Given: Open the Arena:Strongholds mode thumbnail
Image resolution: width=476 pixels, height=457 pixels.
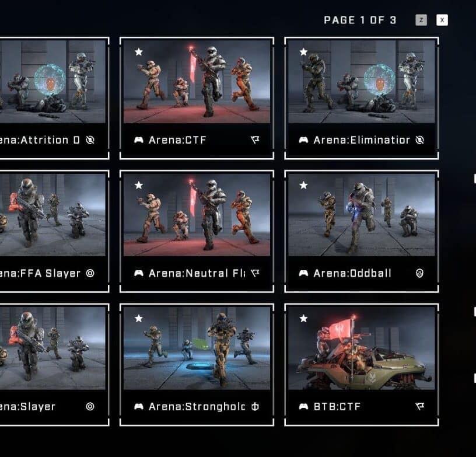Looking at the screenshot, I should click(x=197, y=348).
